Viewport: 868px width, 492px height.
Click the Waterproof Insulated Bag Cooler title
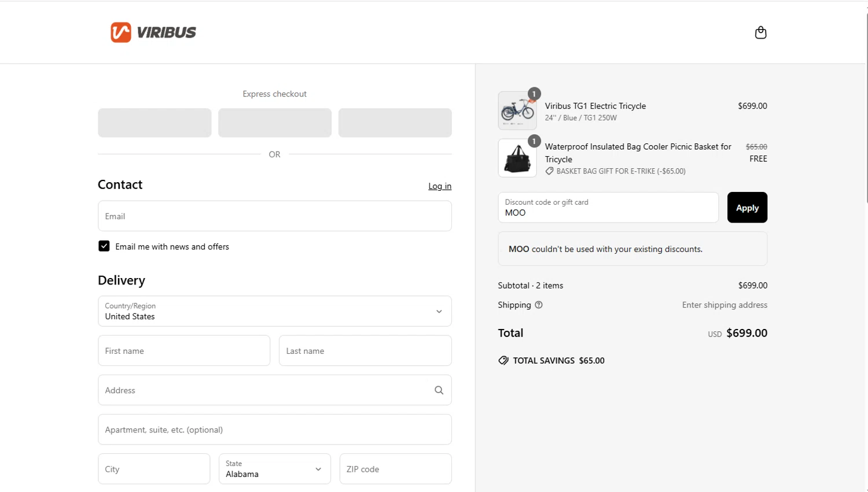coord(638,153)
